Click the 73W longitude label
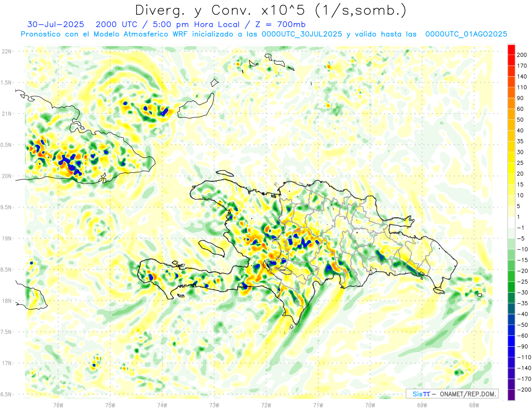The height and width of the screenshot is (411, 532). coord(214,404)
